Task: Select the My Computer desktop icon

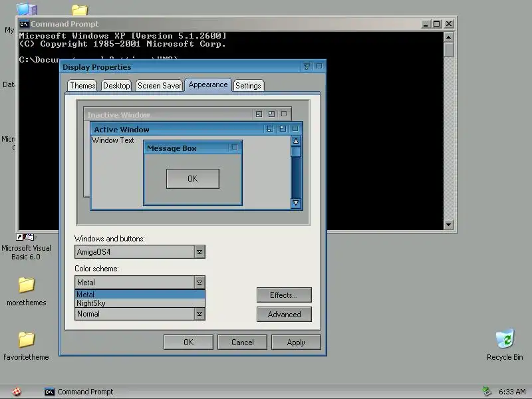Action: (x=27, y=9)
